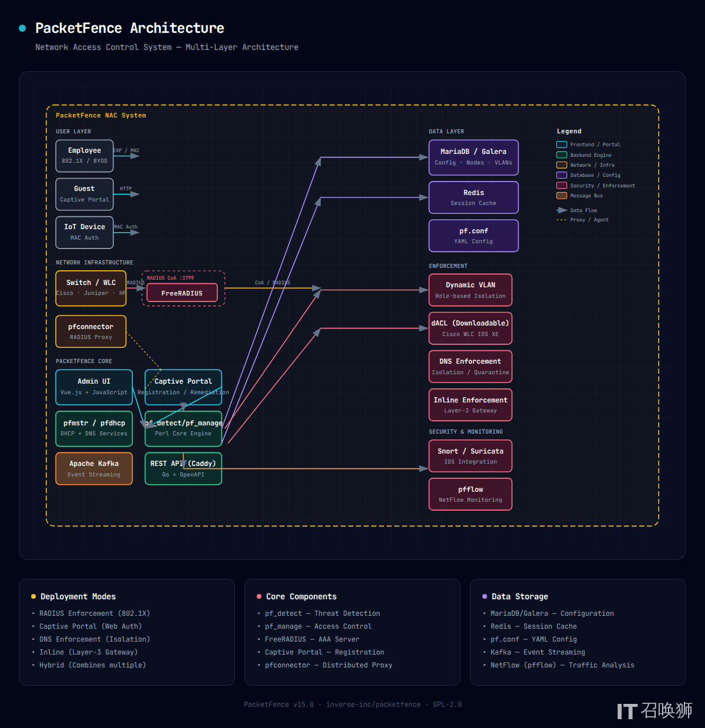
Task: Select the REST API (Caddy) node
Action: click(x=183, y=468)
